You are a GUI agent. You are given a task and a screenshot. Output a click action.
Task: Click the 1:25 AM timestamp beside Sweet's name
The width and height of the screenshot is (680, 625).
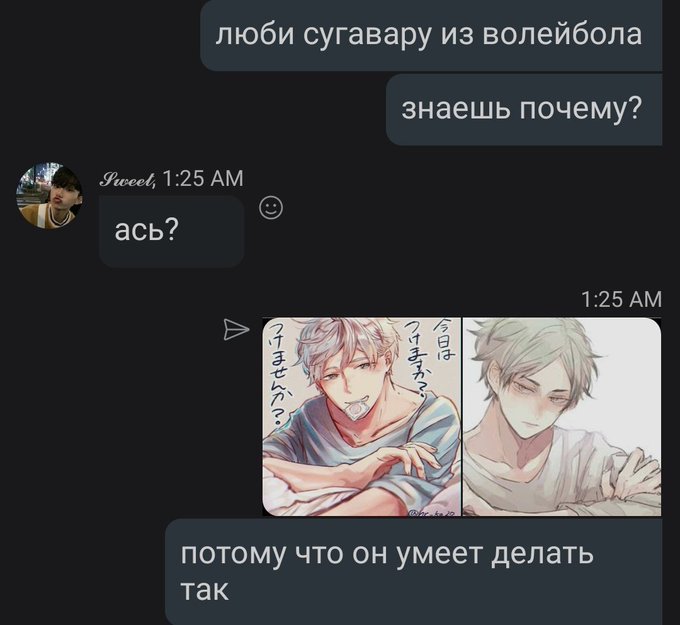tap(203, 178)
